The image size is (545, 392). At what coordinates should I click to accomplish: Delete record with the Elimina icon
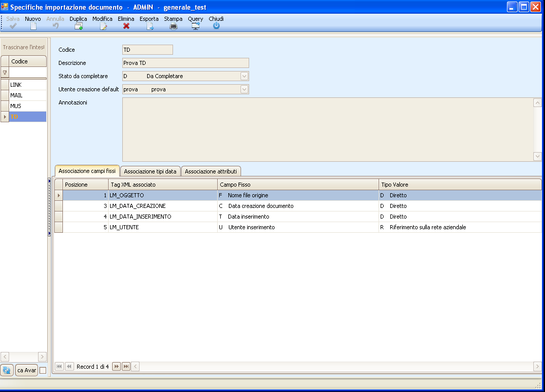(x=126, y=26)
